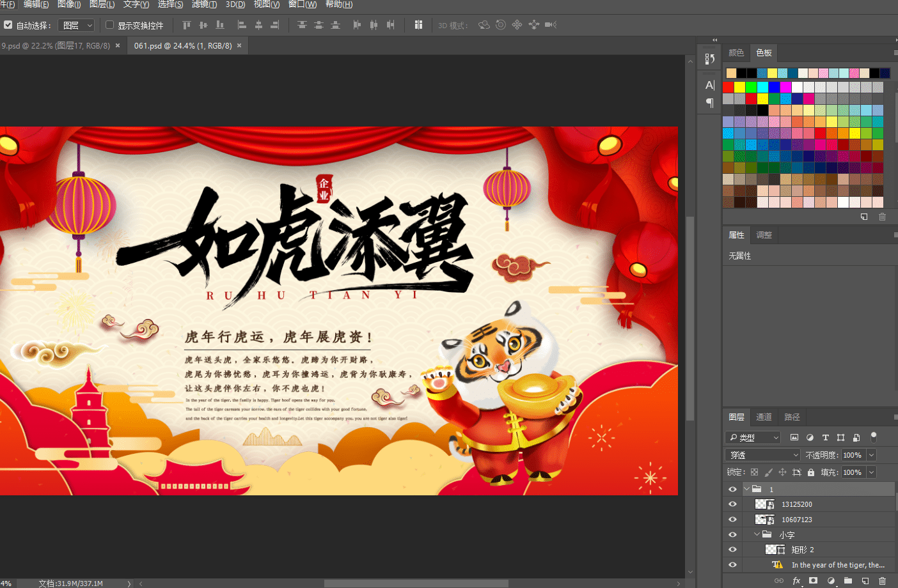
Task: Pick the pure red swatch in color panel
Action: (729, 87)
